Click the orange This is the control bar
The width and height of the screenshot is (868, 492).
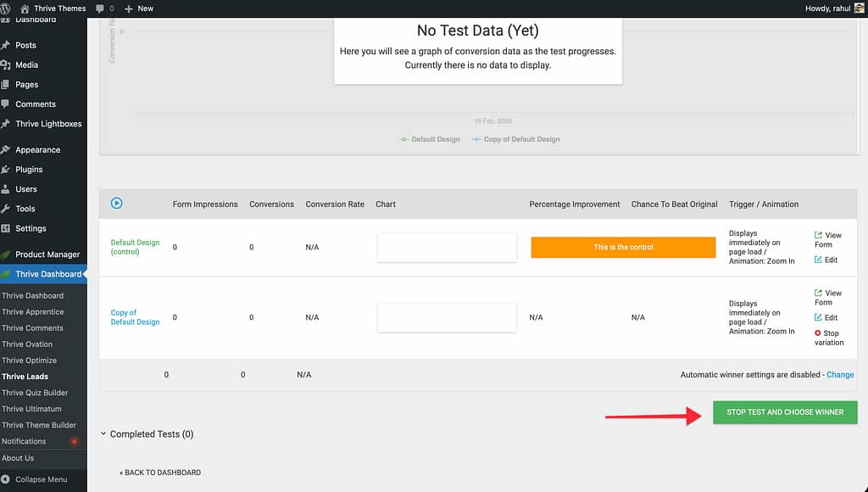623,247
